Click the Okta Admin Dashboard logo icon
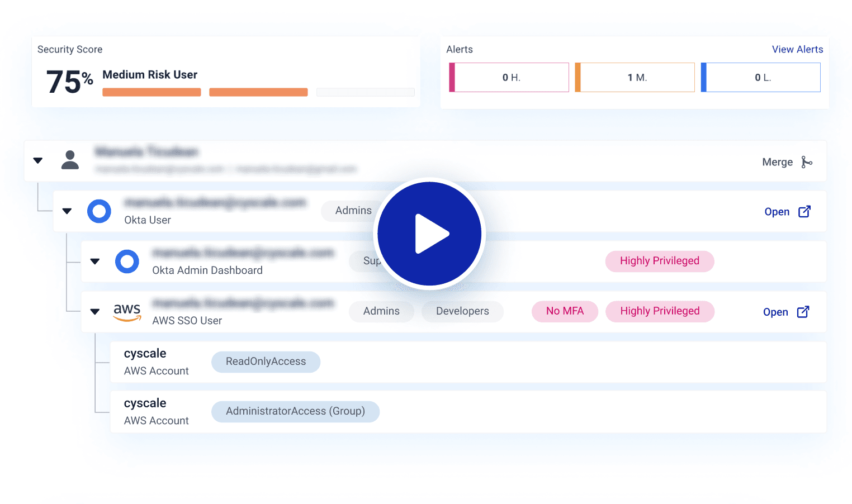 click(127, 261)
